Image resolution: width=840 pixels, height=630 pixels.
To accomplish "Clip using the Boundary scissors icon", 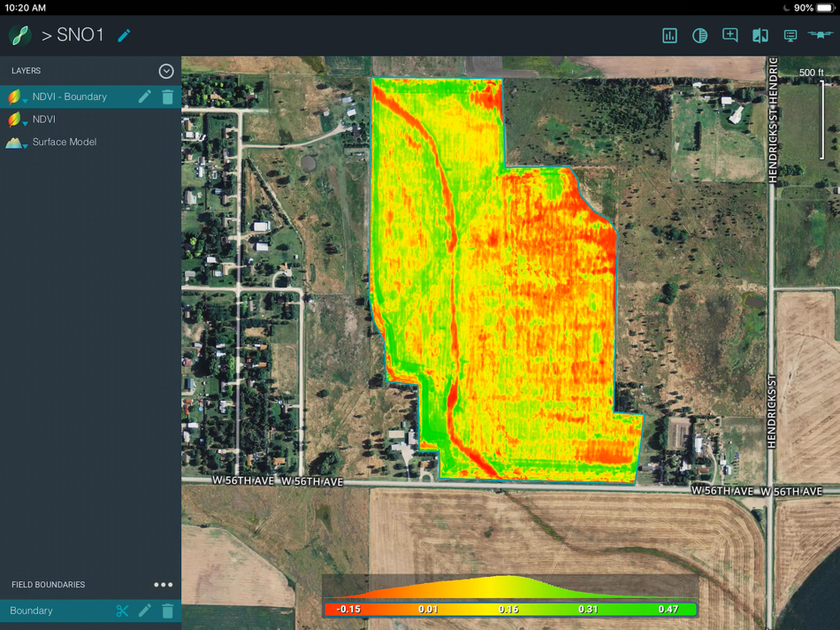I will (122, 611).
